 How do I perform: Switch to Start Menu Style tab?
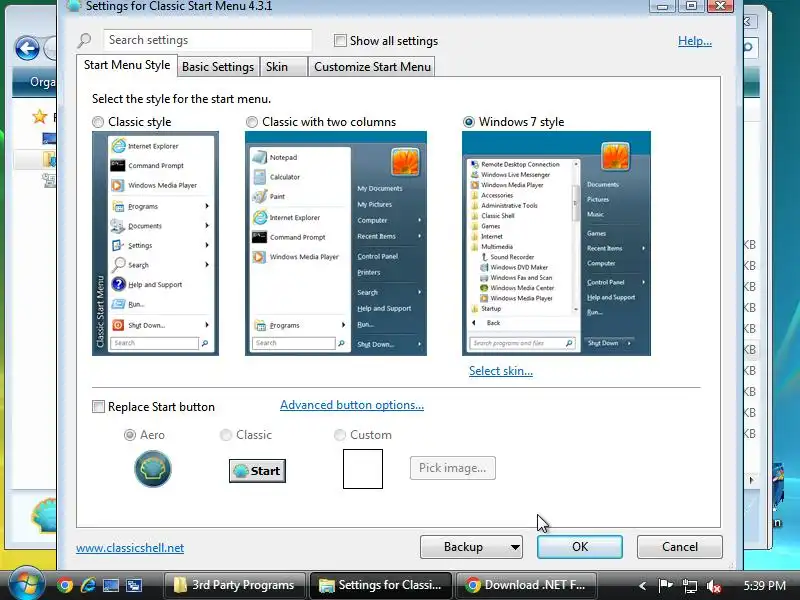pos(127,65)
